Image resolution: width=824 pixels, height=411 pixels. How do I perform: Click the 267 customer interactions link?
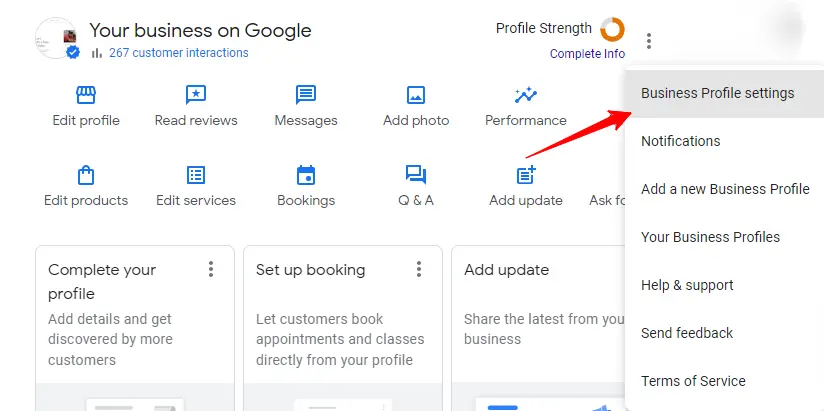tap(178, 53)
